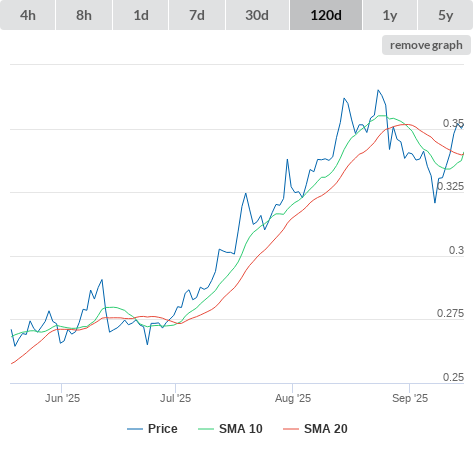
Task: Click the Jul '25 axis label
Action: click(x=175, y=398)
